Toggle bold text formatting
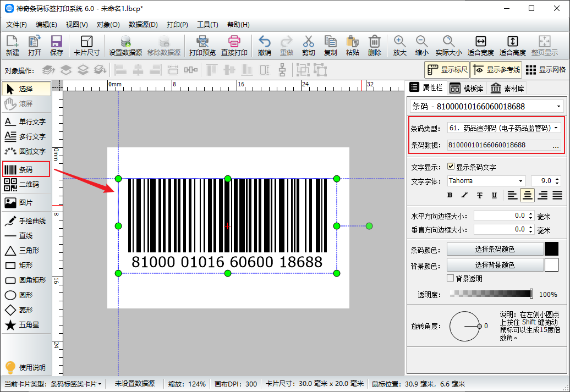Image resolution: width=570 pixels, height=392 pixels. click(450, 195)
